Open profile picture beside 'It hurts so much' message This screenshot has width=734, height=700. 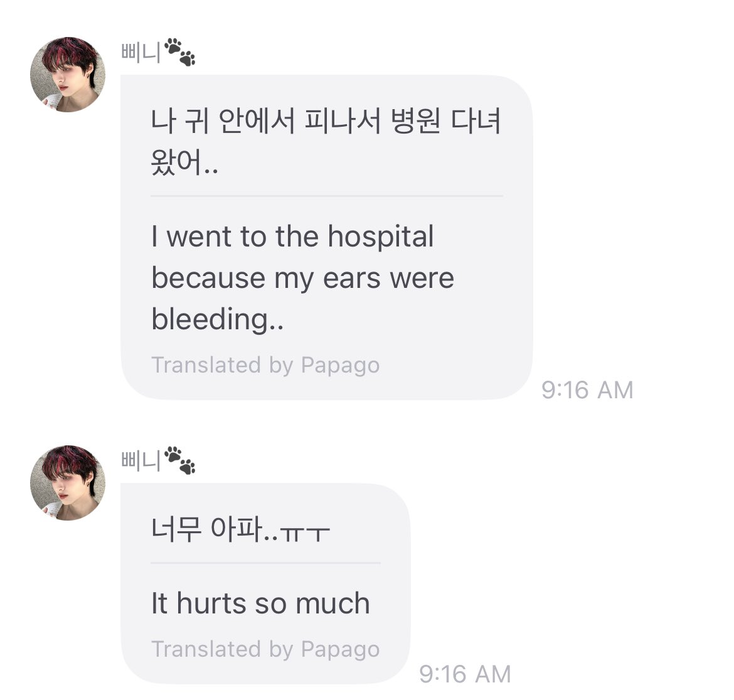click(x=68, y=482)
